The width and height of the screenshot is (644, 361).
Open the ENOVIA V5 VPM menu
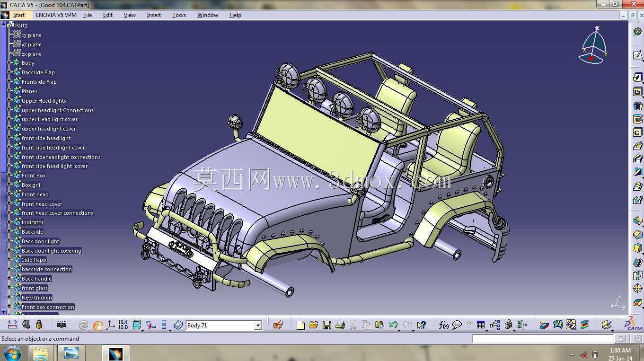tap(56, 15)
